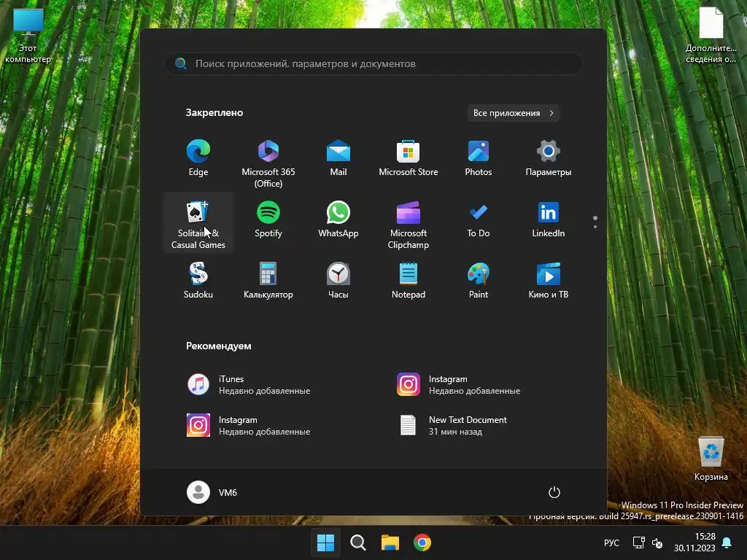Screen dimensions: 747x560
Task: Select Дополнительные сведения desktop file
Action: pyautogui.click(x=711, y=36)
